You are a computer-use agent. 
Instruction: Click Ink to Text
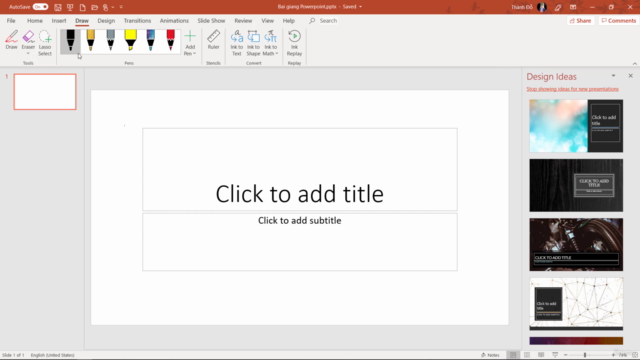click(237, 43)
